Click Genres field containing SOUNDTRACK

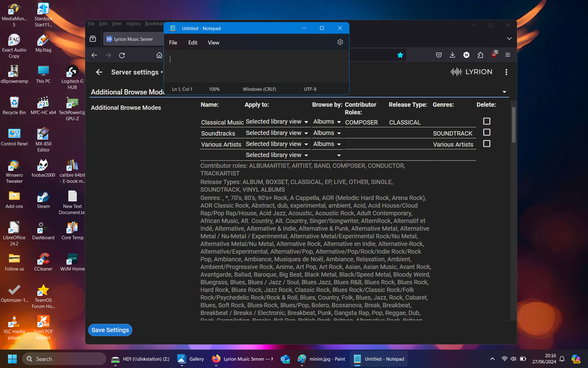pyautogui.click(x=454, y=133)
